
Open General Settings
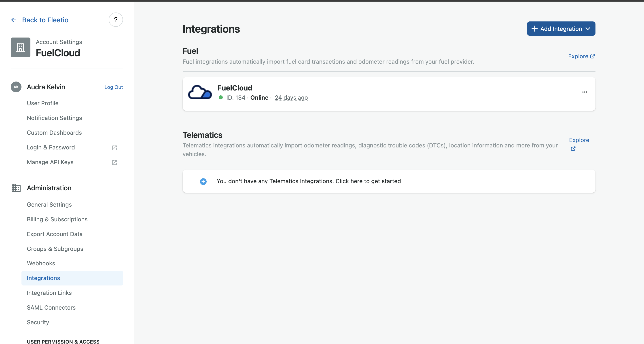tap(49, 205)
